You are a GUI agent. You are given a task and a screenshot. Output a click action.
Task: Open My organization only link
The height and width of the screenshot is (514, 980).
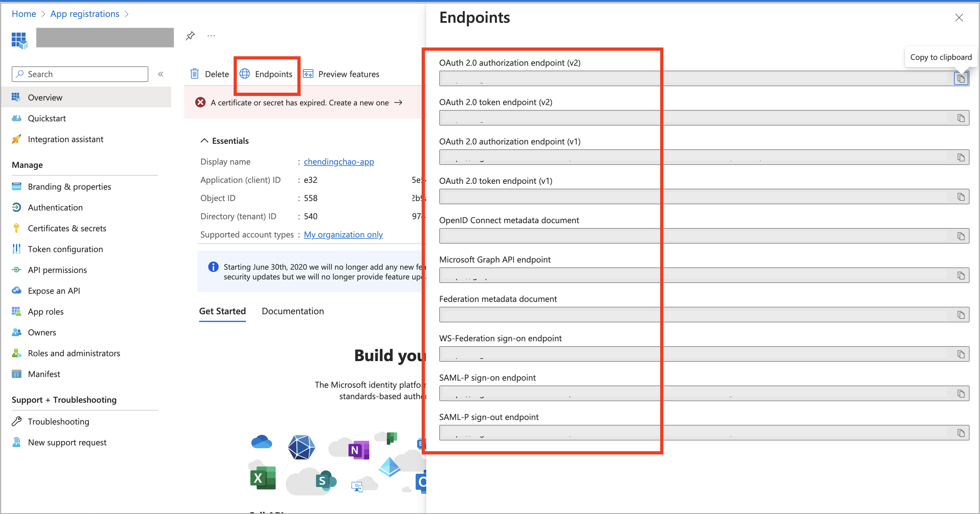343,234
